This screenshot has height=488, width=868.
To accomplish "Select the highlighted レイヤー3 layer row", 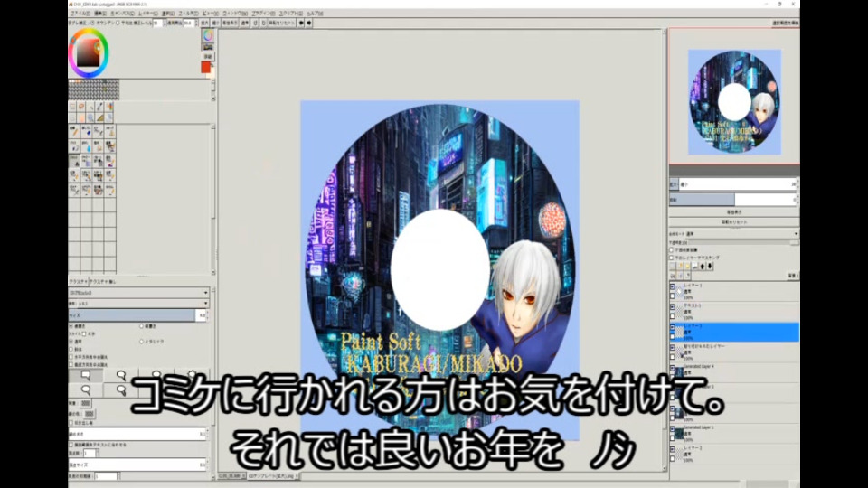I will tap(734, 332).
